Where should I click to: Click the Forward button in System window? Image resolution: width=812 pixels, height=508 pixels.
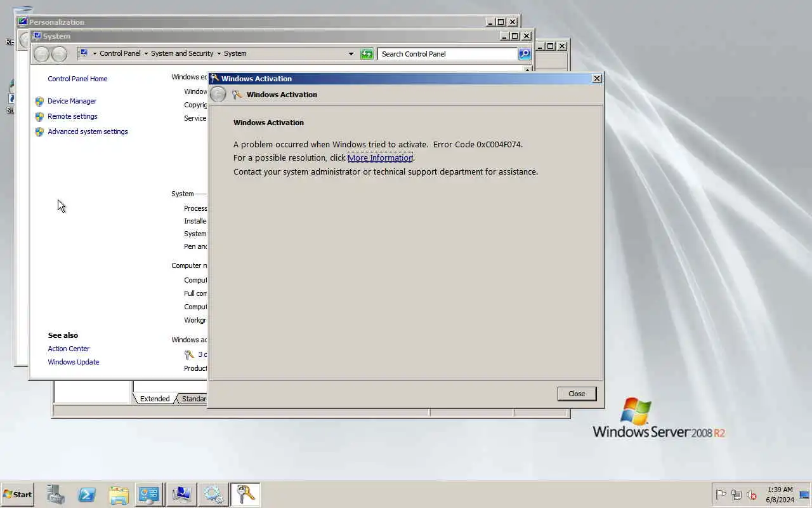tap(59, 54)
